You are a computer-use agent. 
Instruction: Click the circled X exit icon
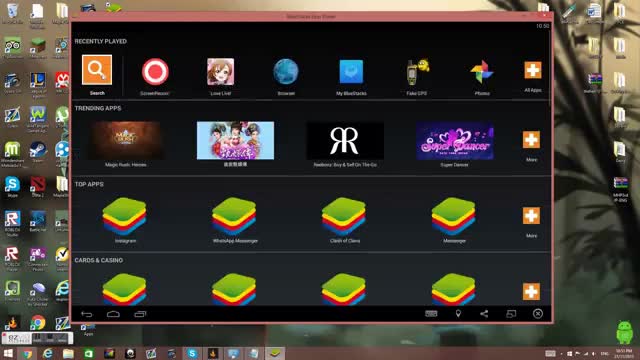[x=538, y=313]
